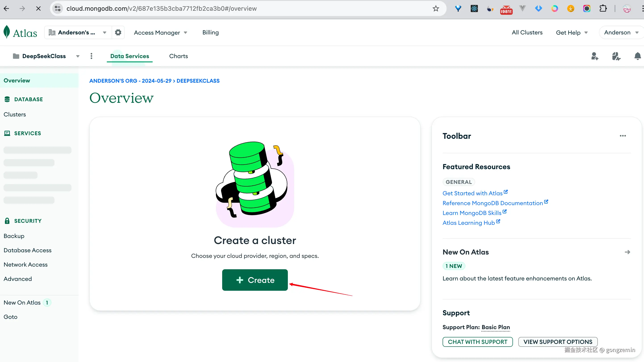Open the Get Help menu
Image resolution: width=644 pixels, height=362 pixels.
(571, 33)
